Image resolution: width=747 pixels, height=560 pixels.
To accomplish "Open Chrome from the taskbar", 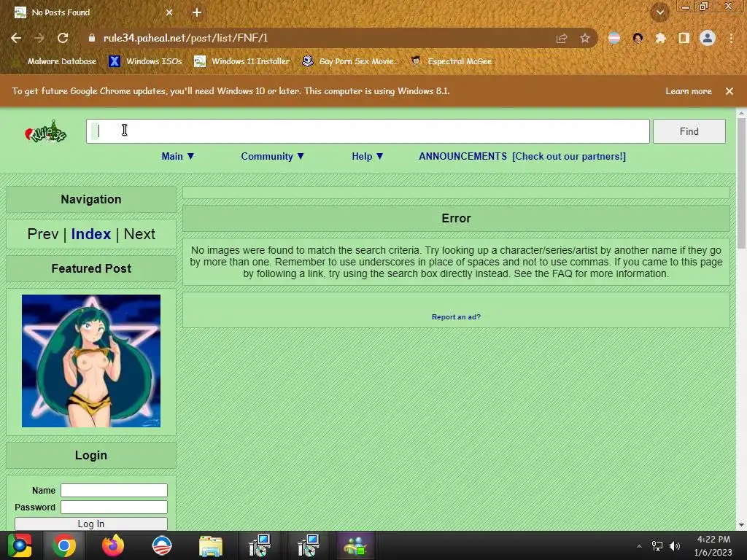I will pos(64,545).
